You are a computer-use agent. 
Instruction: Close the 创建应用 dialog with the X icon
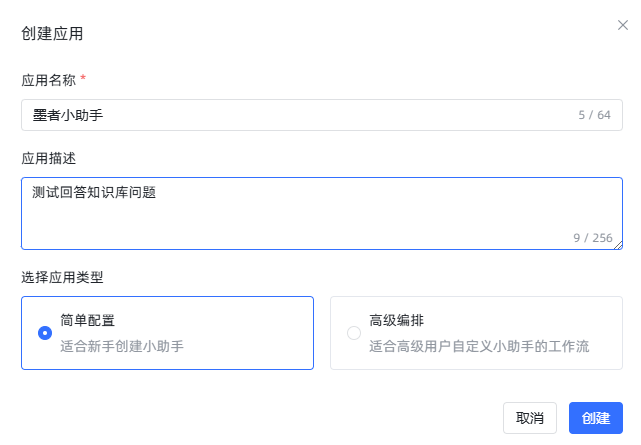click(x=623, y=25)
